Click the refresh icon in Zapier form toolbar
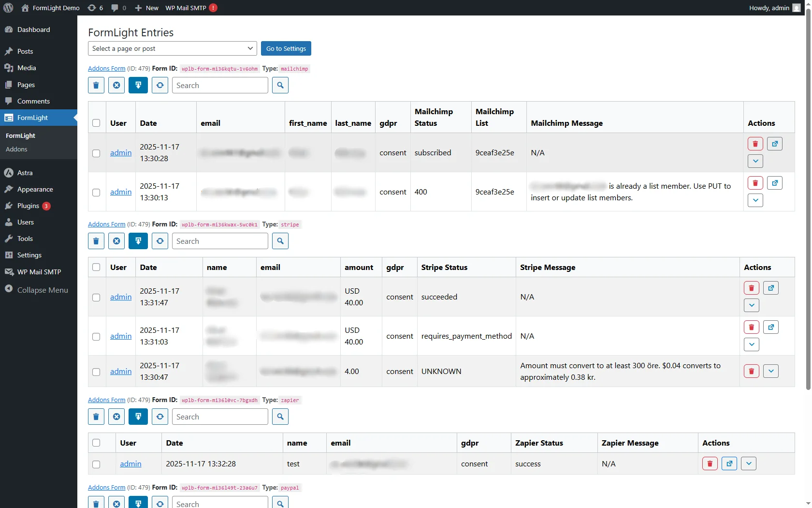The image size is (812, 508). (x=160, y=417)
